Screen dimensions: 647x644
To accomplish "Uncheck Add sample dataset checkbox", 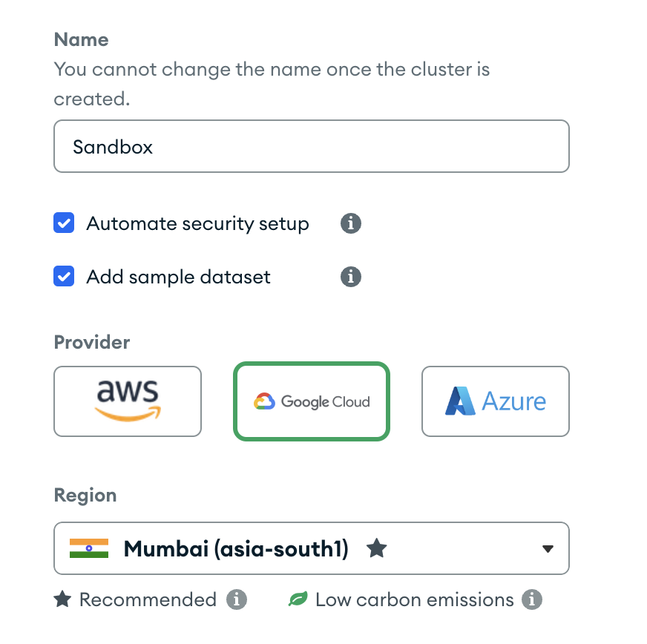I will [x=64, y=276].
